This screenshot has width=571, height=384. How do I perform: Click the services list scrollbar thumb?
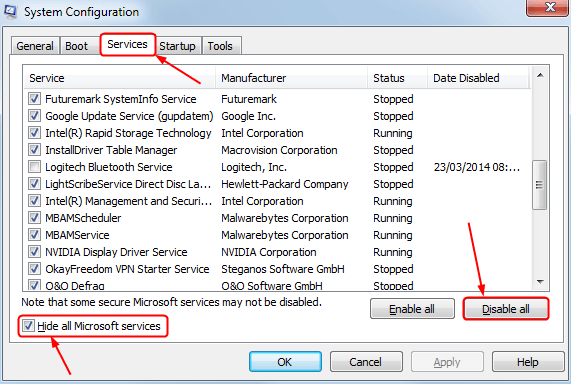point(540,185)
